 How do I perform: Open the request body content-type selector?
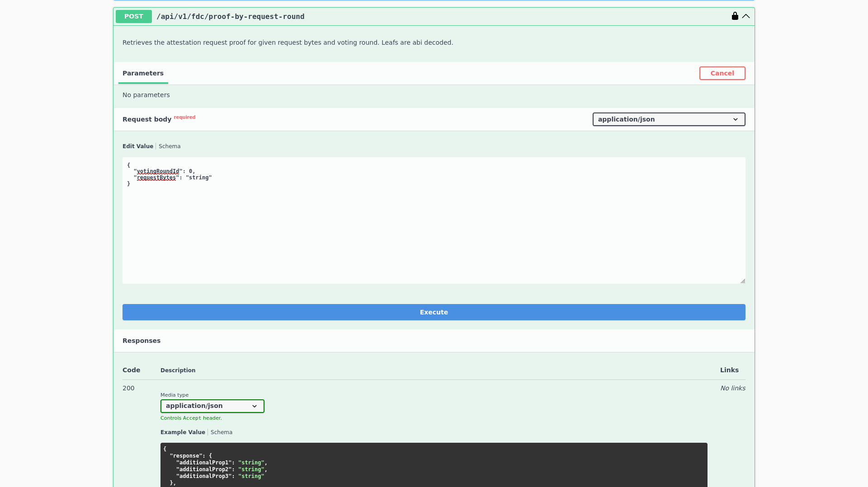click(x=669, y=119)
